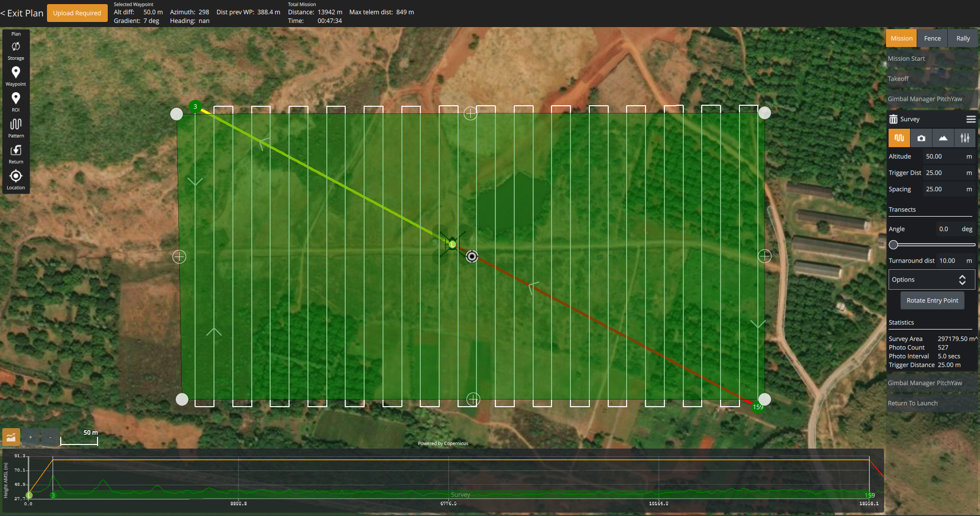Open the survey camera settings tab icon
The image size is (980, 516).
pos(921,138)
